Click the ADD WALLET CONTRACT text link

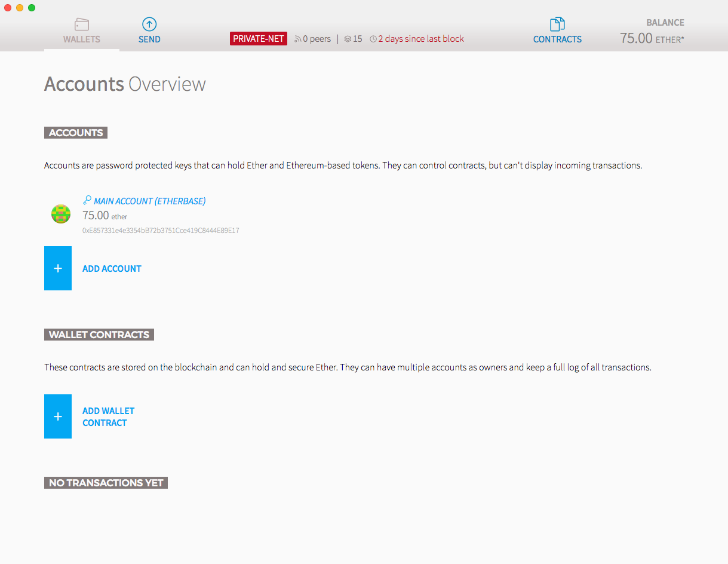pyautogui.click(x=108, y=417)
